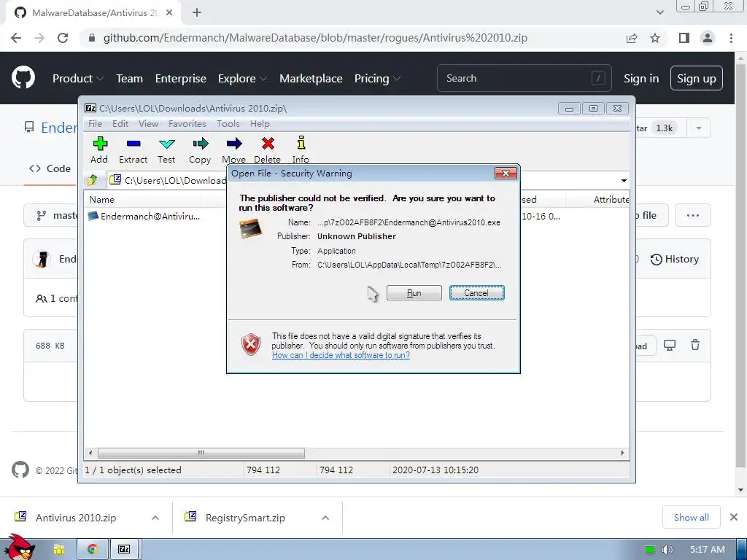The image size is (747, 560).
Task: Click the taskbar clock showing 5:17 AM
Action: pyautogui.click(x=707, y=550)
